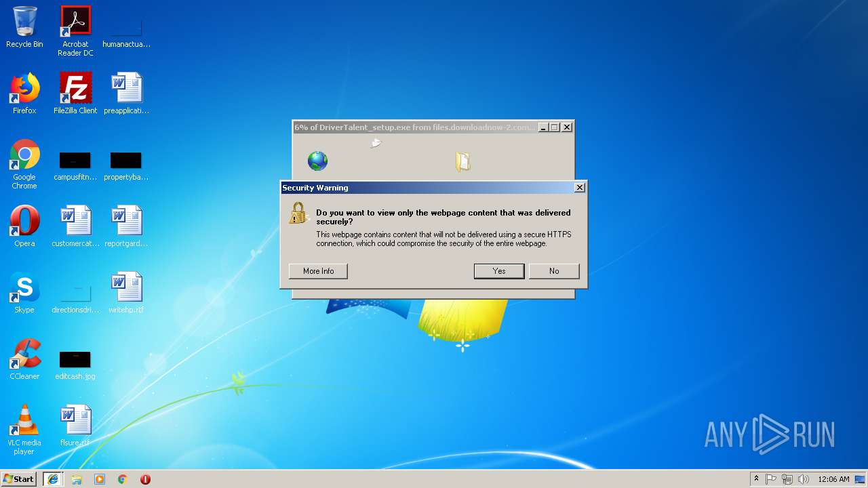Select the editcash.jpg image file
Viewport: 868px width, 488px height.
pyautogui.click(x=75, y=365)
